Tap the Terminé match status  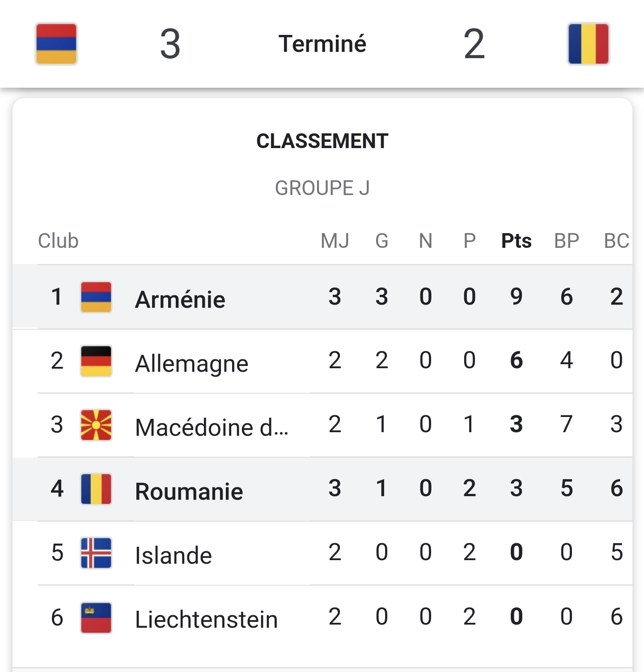(x=322, y=44)
